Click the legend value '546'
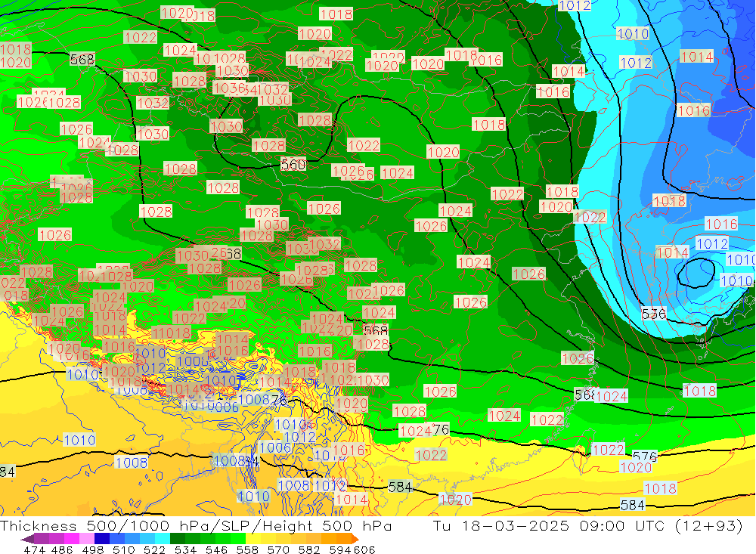This screenshot has width=756, height=554. 216,549
